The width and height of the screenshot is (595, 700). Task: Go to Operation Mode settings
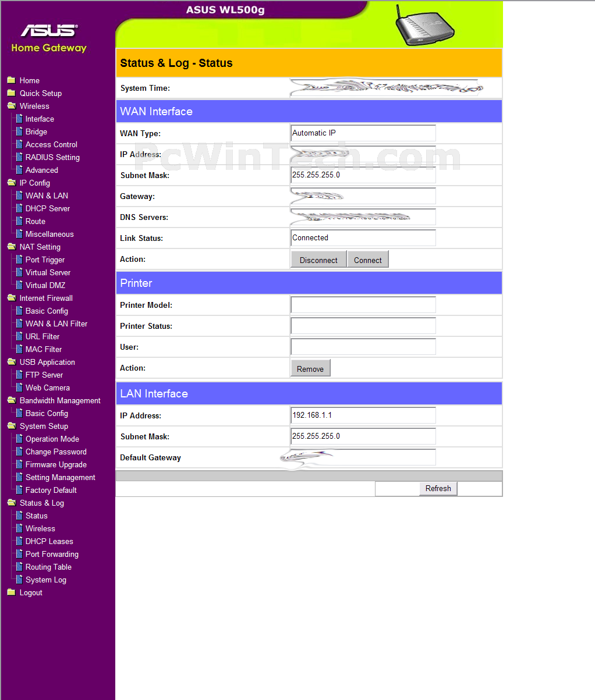coord(52,439)
